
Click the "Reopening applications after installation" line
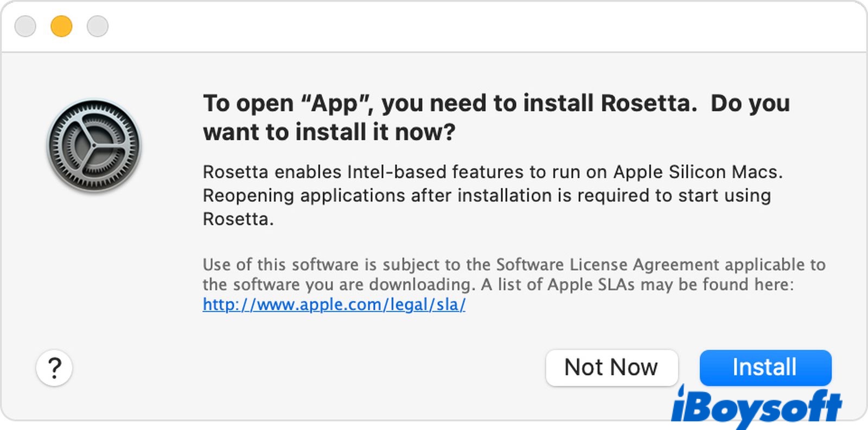486,195
